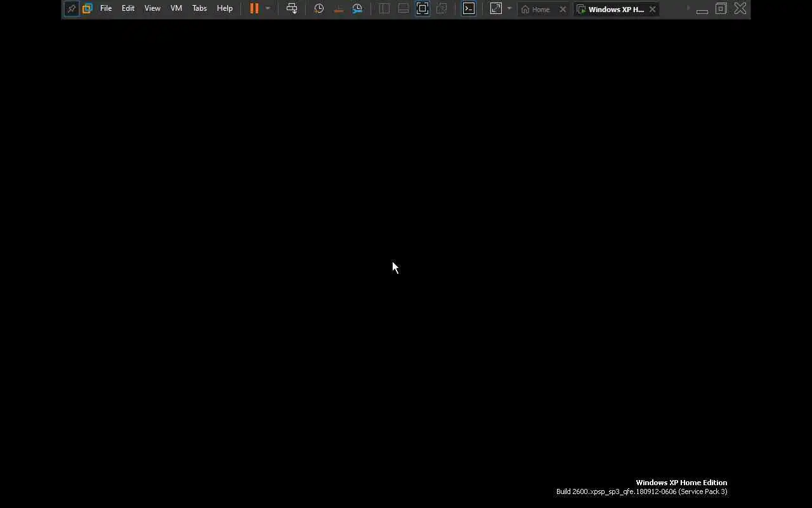Toggle full screen mode icon
Viewport: 812px width, 508px height.
click(422, 9)
